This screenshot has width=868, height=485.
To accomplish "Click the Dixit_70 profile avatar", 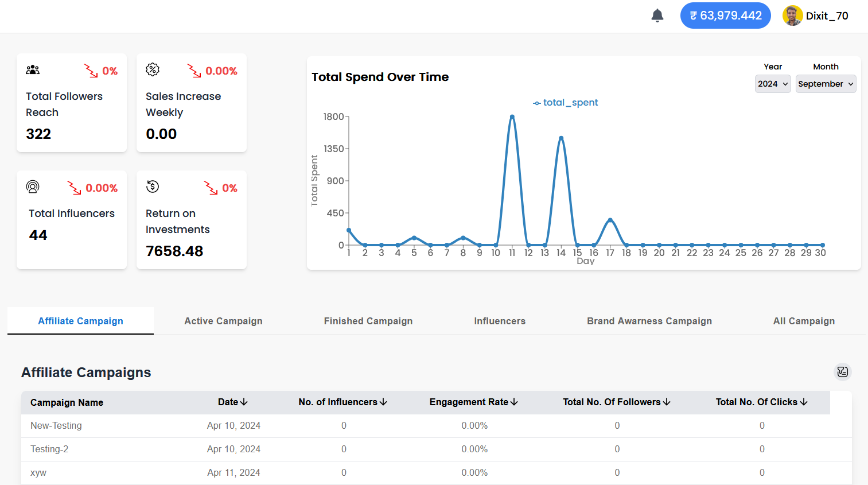I will [792, 15].
